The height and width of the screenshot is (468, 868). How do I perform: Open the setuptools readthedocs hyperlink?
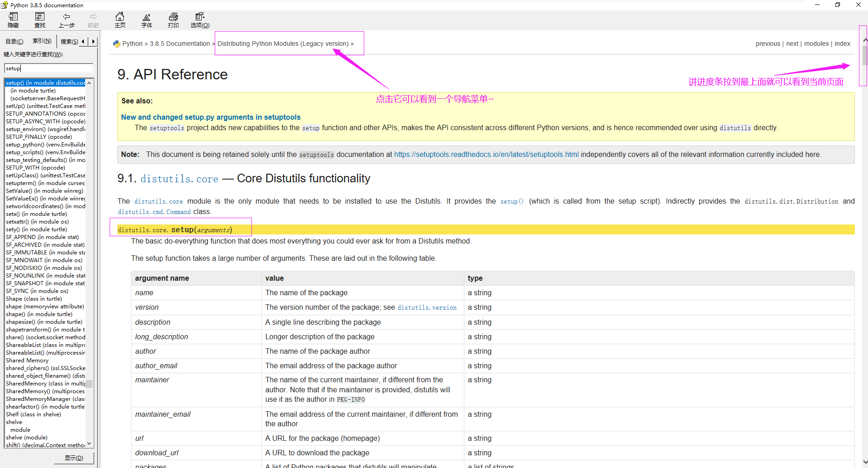486,155
